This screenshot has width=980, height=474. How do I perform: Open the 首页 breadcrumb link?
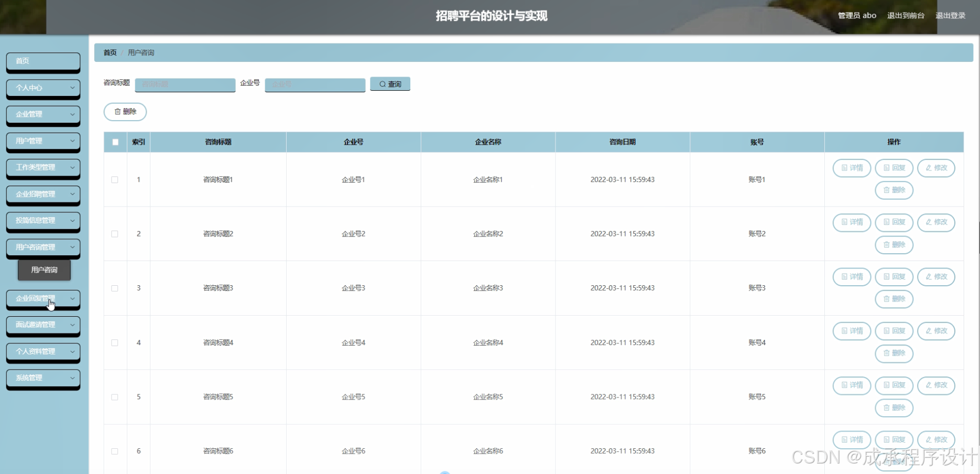tap(110, 52)
